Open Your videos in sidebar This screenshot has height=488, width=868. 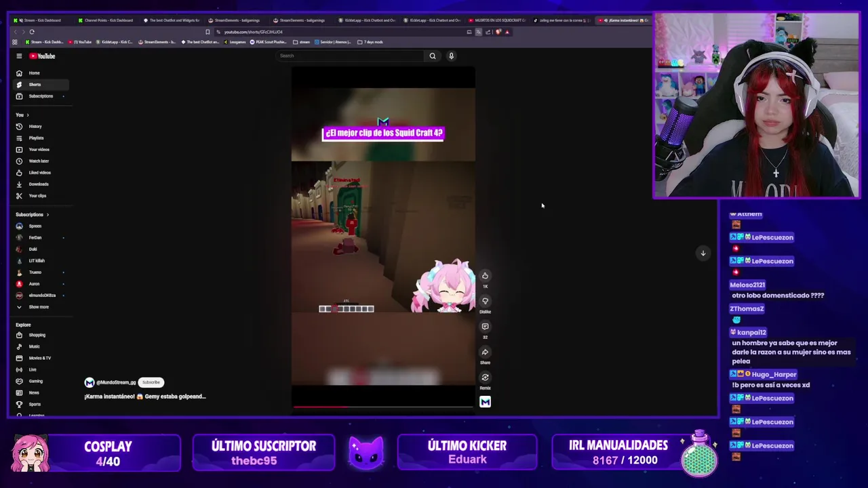pos(41,150)
